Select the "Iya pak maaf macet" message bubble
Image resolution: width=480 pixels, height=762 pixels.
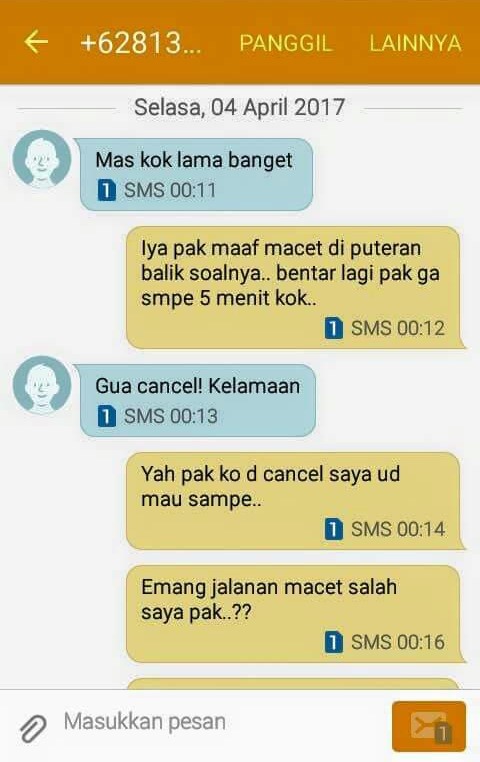point(294,287)
